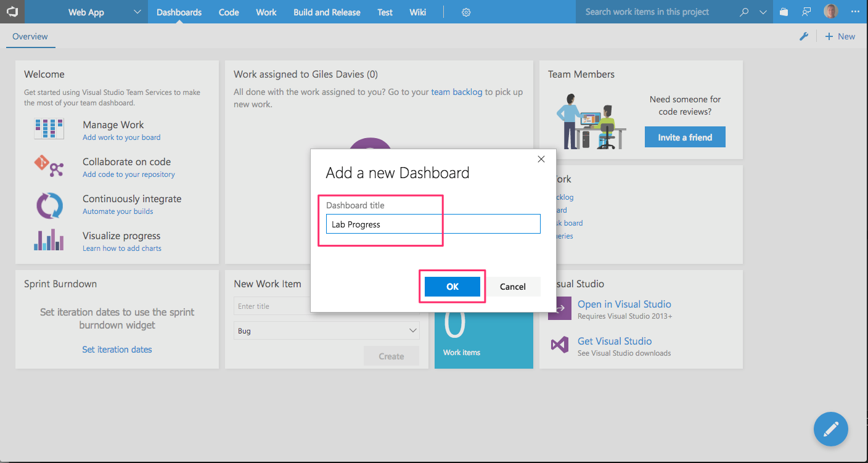Click the Collaborate on code heading
Image resolution: width=868 pixels, height=463 pixels.
click(127, 162)
